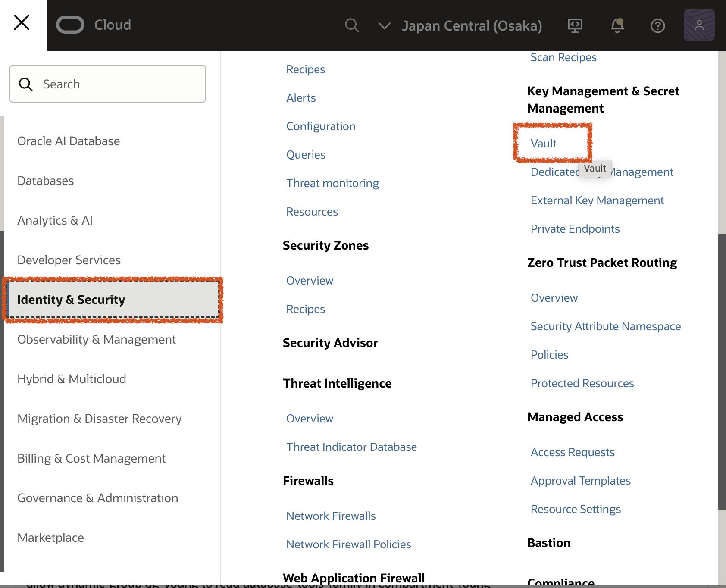Open the notifications bell
The image size is (726, 588).
click(x=617, y=26)
